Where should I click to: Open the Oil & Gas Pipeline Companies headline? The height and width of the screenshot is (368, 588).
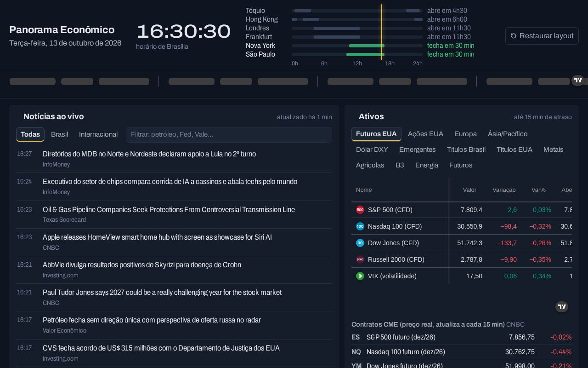[169, 210]
